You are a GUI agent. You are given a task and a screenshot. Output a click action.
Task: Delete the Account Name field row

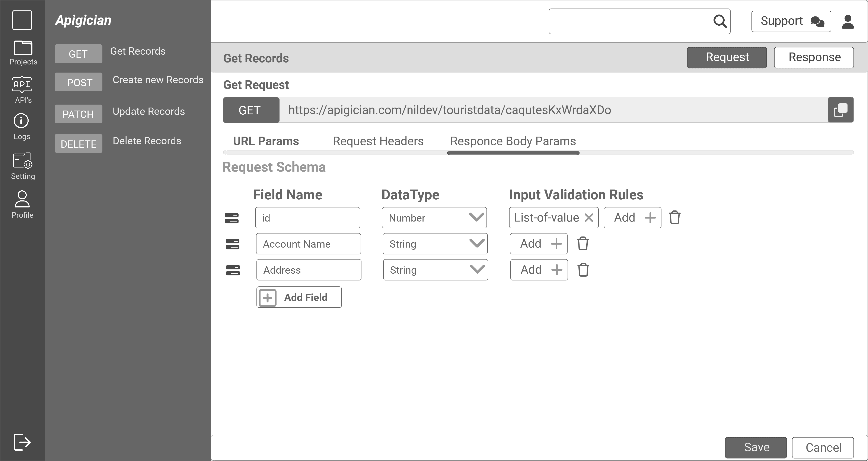point(583,244)
